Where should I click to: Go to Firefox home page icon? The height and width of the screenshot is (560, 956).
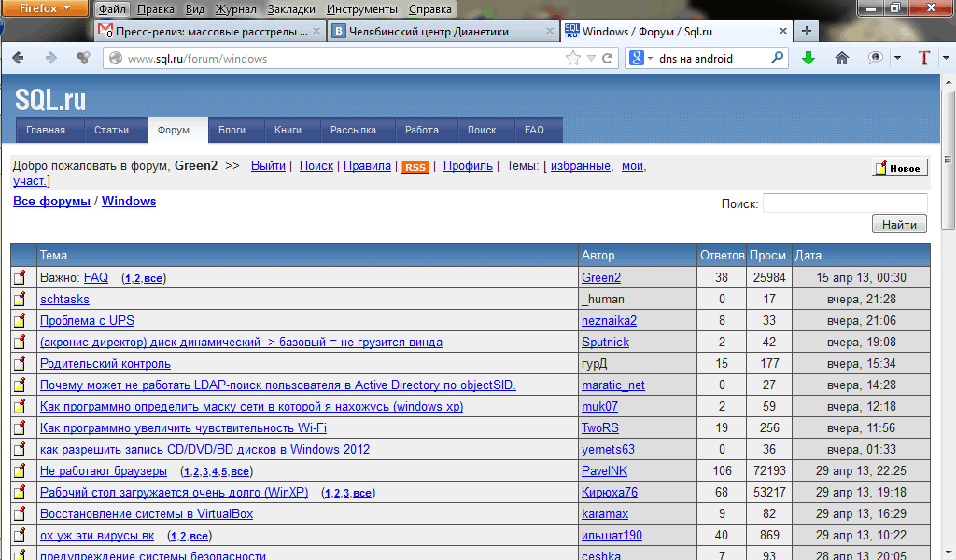[842, 58]
